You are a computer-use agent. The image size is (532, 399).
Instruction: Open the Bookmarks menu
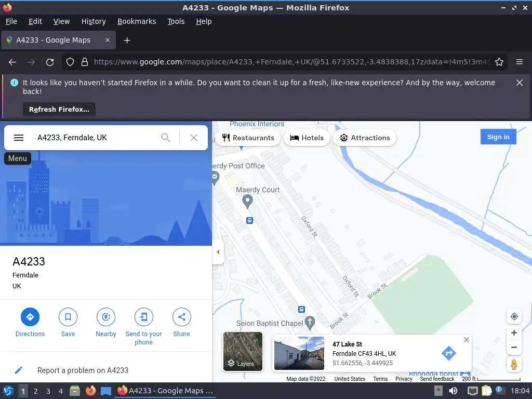click(x=137, y=21)
